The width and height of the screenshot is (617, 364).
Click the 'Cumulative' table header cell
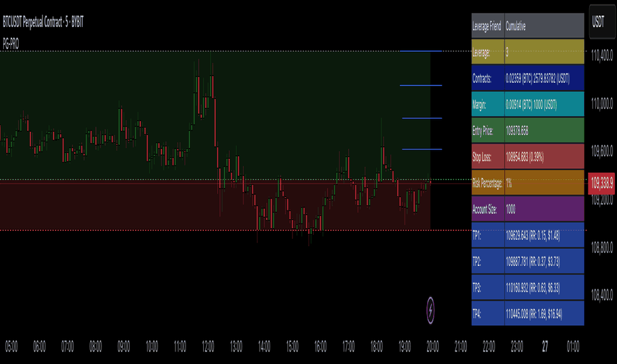[544, 26]
